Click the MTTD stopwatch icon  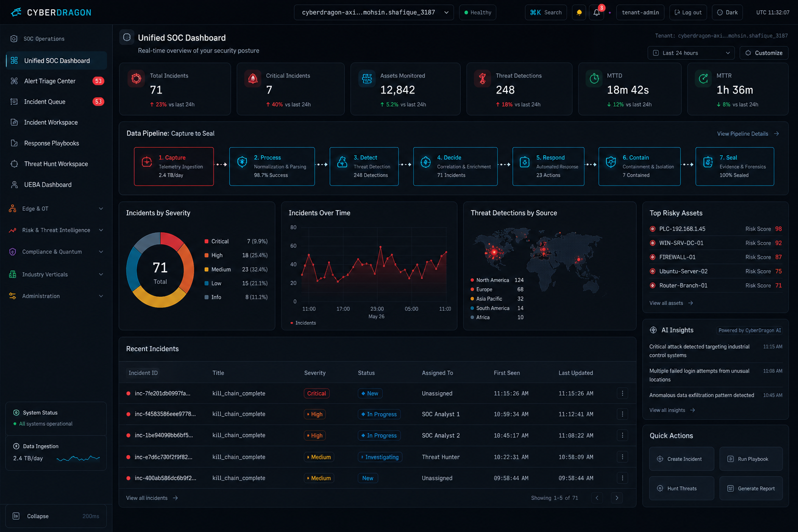pos(594,78)
